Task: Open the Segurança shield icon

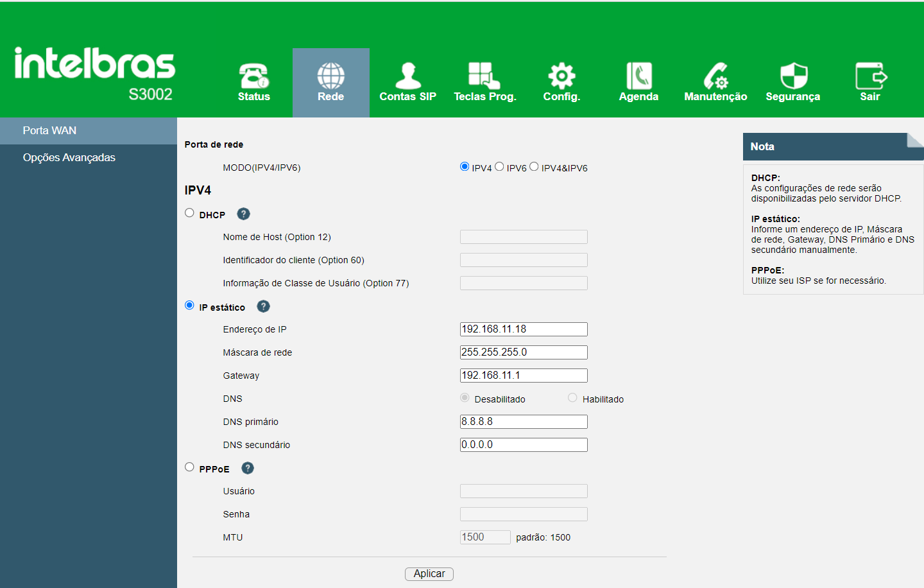Action: coord(794,76)
